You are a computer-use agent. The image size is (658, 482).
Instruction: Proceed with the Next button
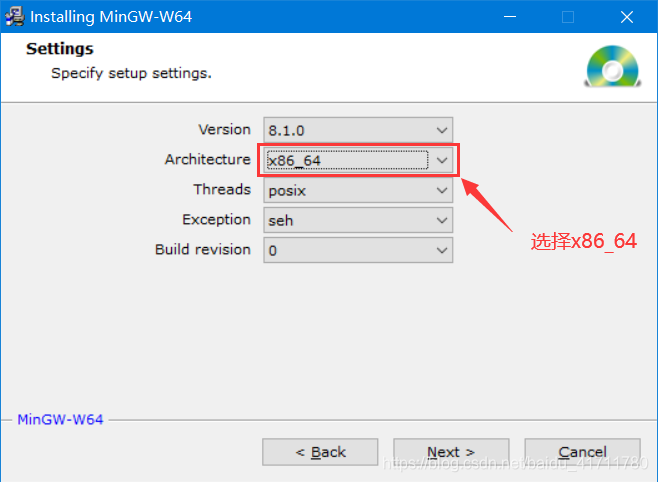click(x=451, y=452)
